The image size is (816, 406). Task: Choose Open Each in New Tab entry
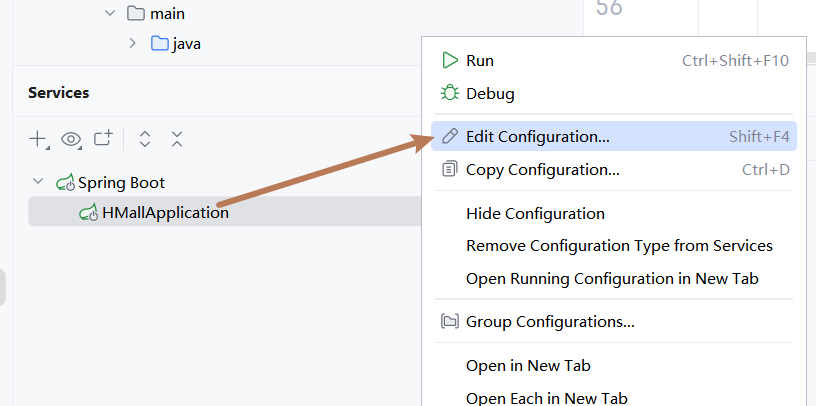point(546,397)
